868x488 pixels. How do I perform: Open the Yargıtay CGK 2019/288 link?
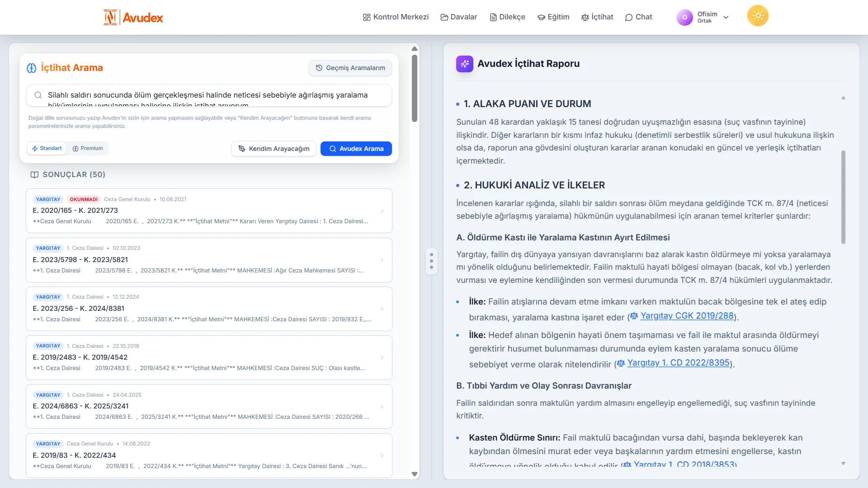(686, 316)
